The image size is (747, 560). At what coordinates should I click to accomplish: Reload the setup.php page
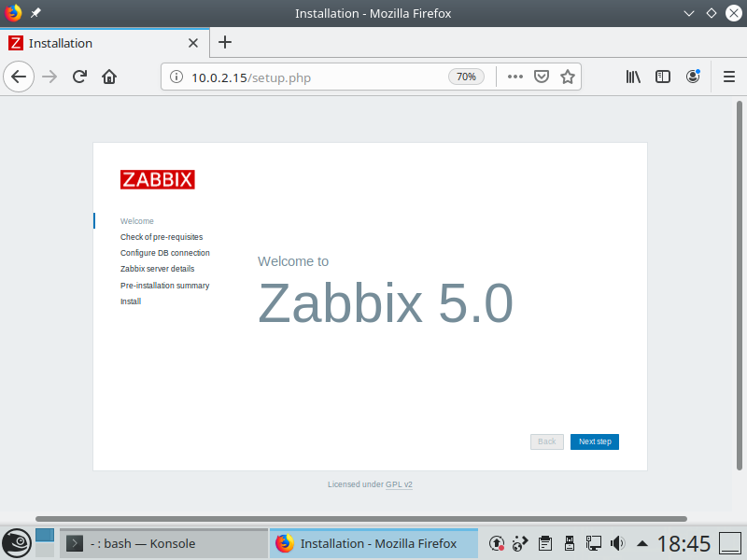click(x=79, y=77)
